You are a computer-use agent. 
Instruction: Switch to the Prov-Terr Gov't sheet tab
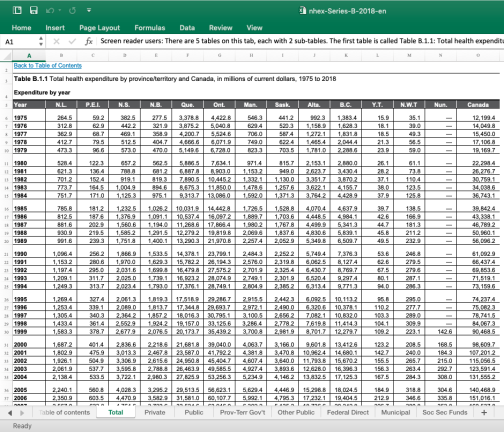tap(242, 412)
